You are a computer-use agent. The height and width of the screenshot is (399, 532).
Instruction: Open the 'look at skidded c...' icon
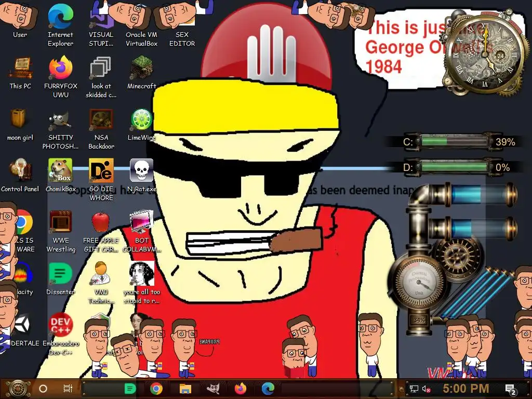[101, 77]
